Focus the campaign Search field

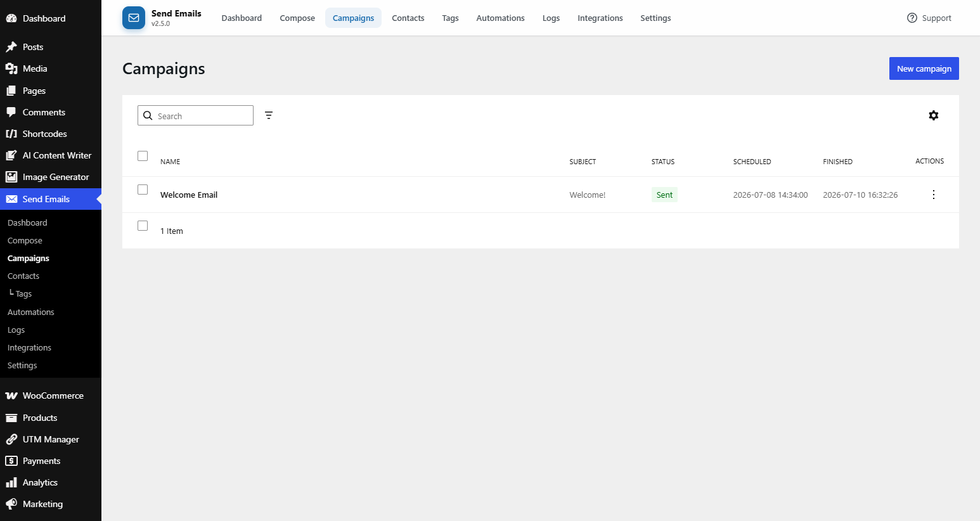pyautogui.click(x=195, y=115)
